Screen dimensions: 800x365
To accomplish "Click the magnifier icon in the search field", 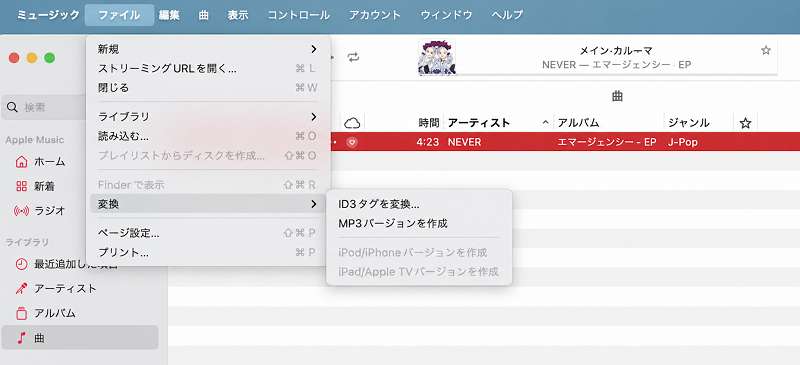I will [x=12, y=107].
